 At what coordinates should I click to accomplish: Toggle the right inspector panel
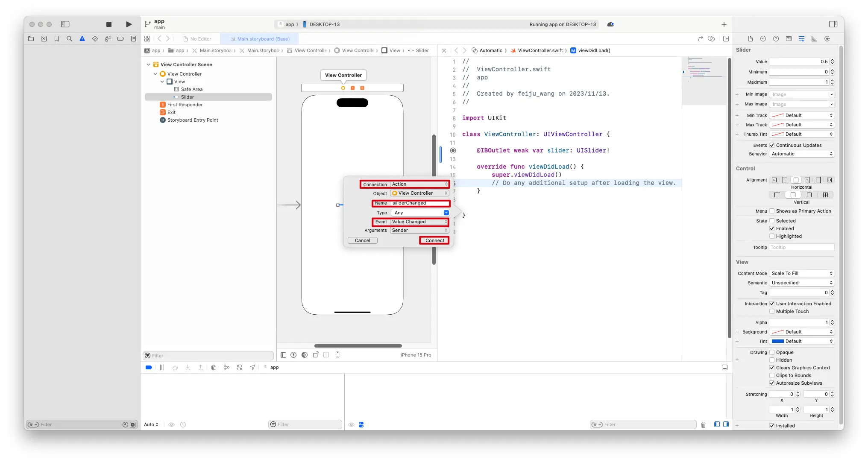[833, 24]
